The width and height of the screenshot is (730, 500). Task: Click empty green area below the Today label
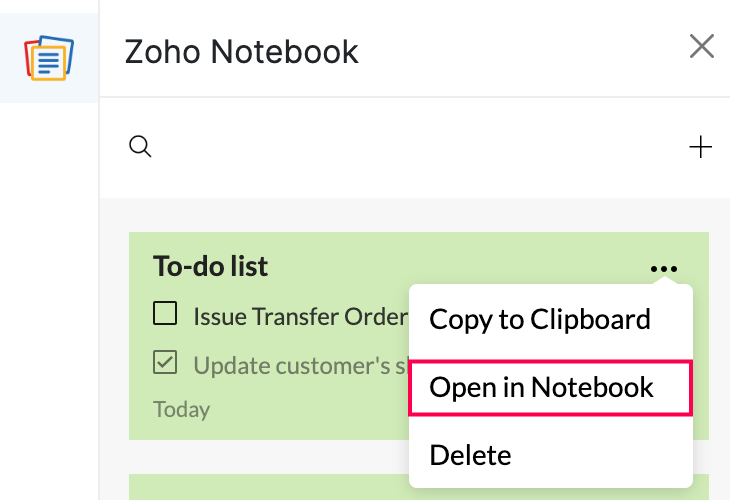270,429
